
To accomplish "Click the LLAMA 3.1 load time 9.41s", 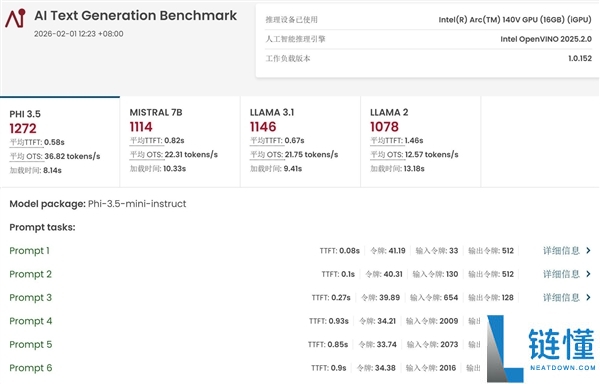I will [x=293, y=169].
